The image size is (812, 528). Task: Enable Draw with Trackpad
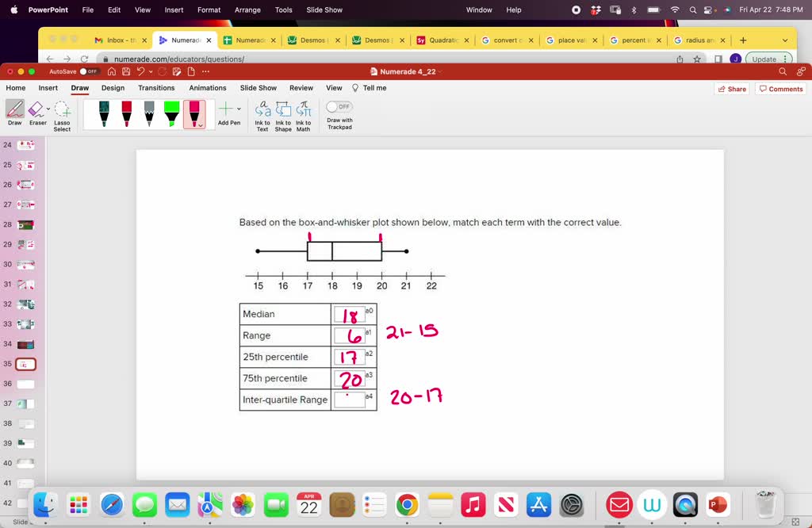[339, 105]
